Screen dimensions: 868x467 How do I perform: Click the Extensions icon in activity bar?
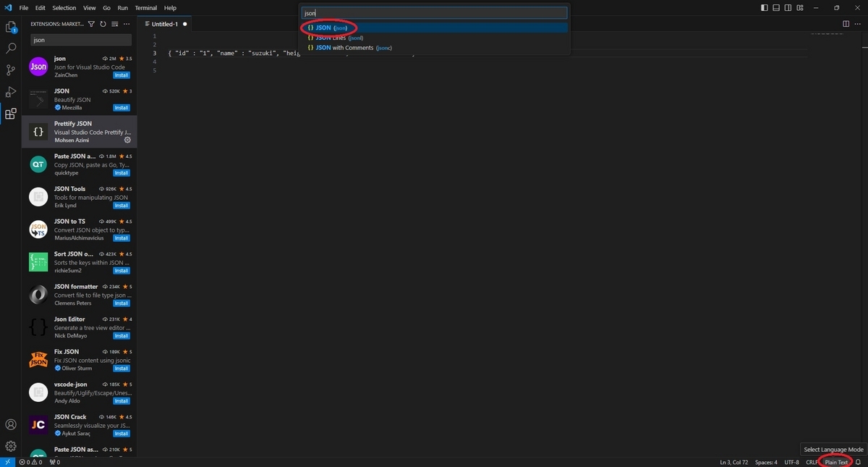11,114
